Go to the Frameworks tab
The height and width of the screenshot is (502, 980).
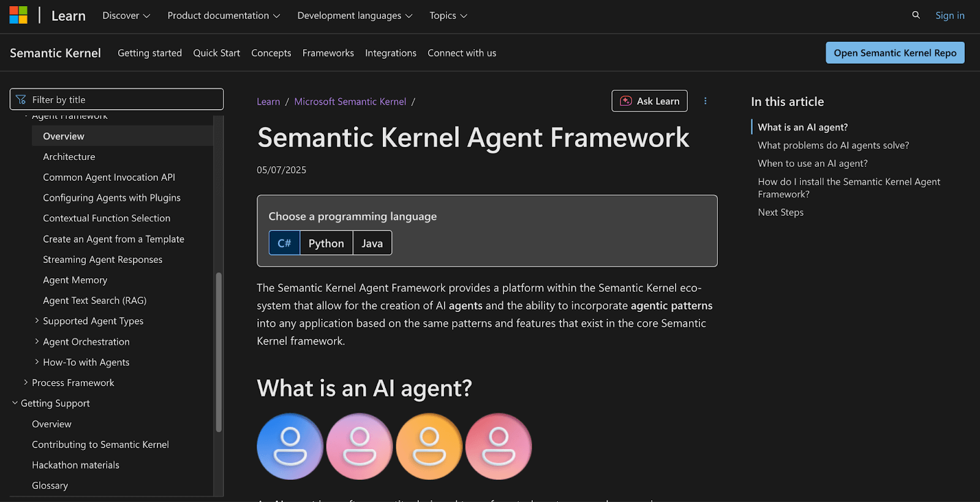pos(328,53)
